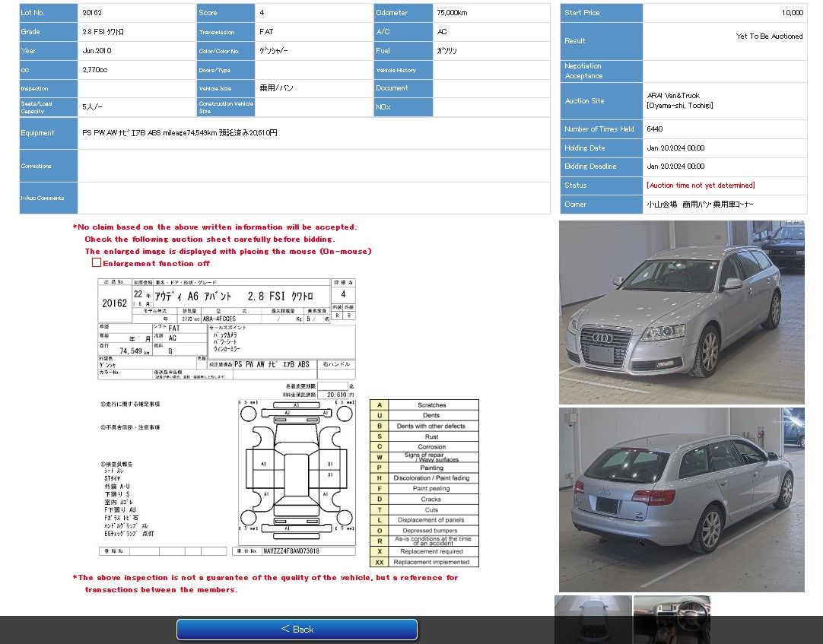Click the Scratches row in the damage legend
Viewport: 823px width, 644px height.
tap(424, 404)
